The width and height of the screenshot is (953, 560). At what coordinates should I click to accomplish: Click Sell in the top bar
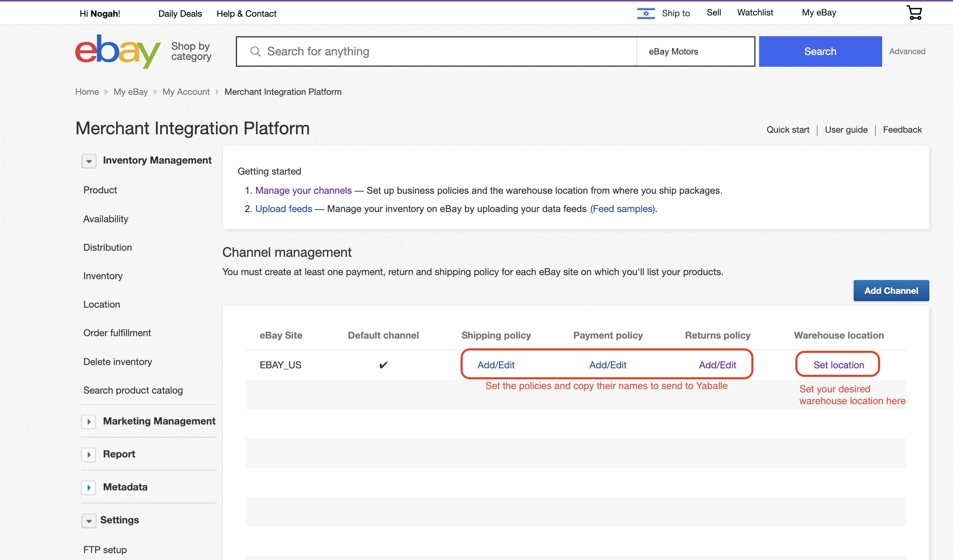(x=714, y=13)
